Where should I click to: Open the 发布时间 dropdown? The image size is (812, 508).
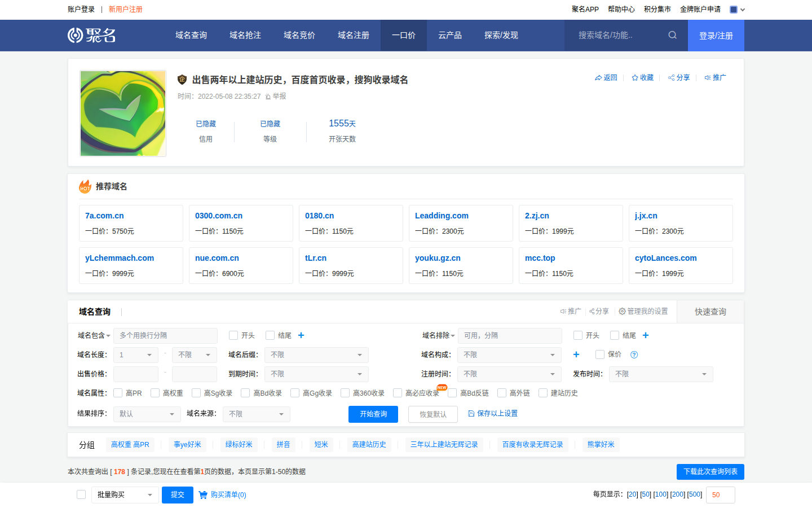coord(661,374)
